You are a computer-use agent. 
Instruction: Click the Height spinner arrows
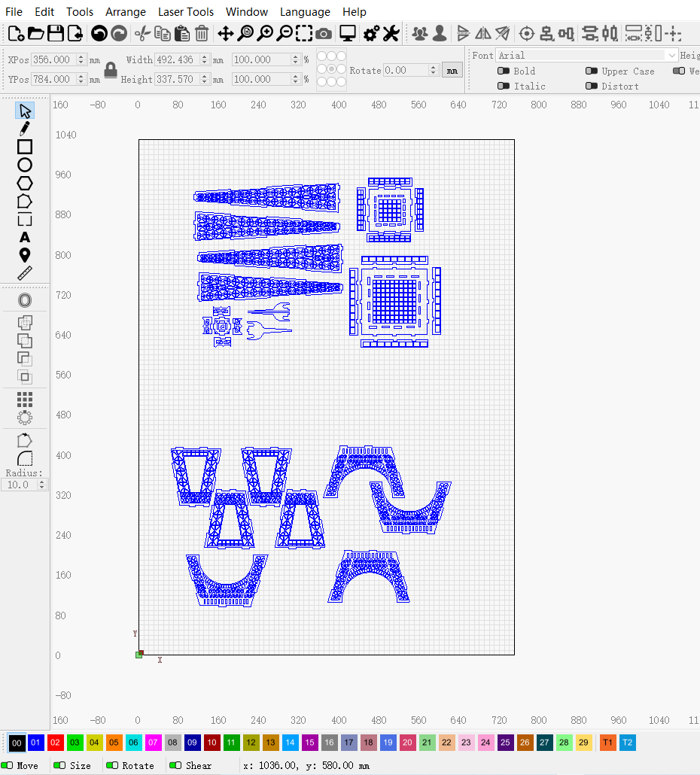tap(205, 79)
